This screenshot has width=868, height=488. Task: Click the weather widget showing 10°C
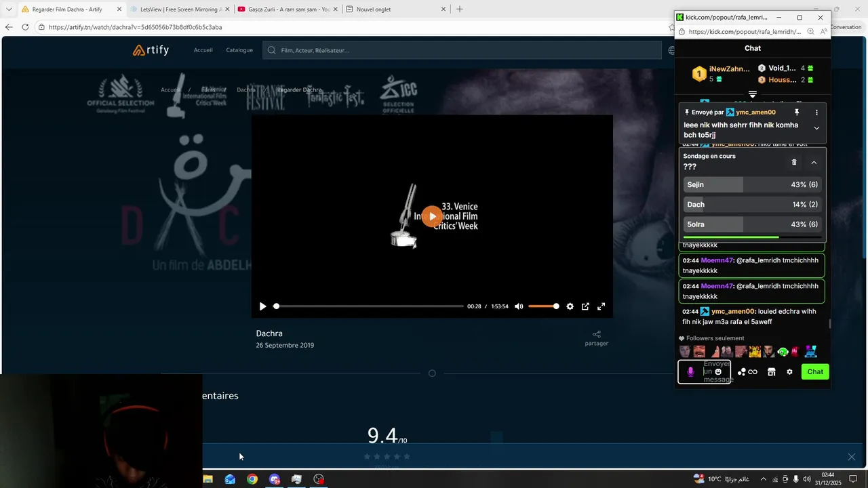722,479
